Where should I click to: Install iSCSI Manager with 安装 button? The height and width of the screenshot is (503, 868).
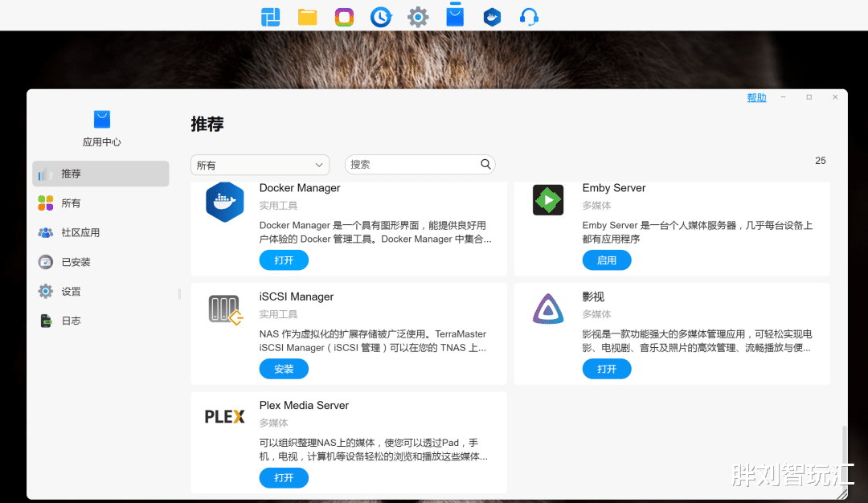(284, 369)
